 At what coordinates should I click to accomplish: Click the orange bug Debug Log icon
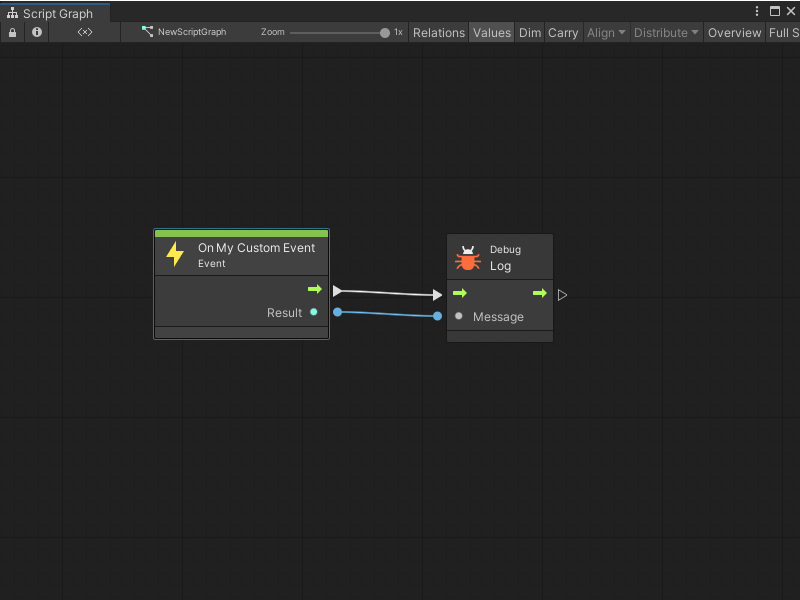(467, 258)
